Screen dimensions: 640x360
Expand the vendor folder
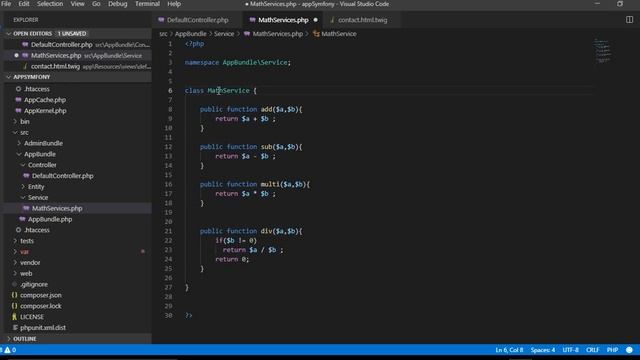pyautogui.click(x=30, y=262)
